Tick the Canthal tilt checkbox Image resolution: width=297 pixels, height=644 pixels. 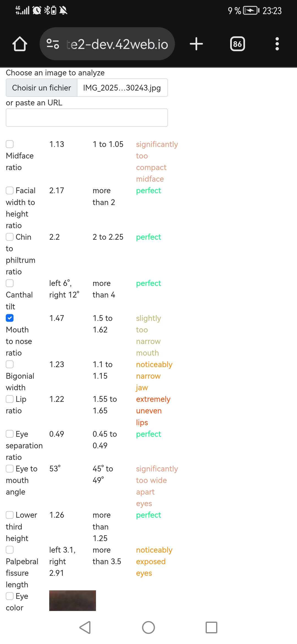tap(10, 283)
